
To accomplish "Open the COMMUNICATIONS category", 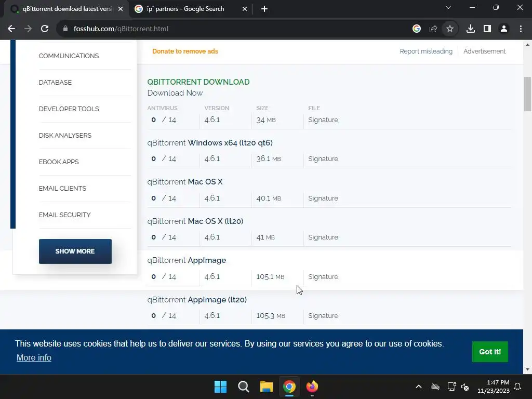I will click(x=69, y=56).
